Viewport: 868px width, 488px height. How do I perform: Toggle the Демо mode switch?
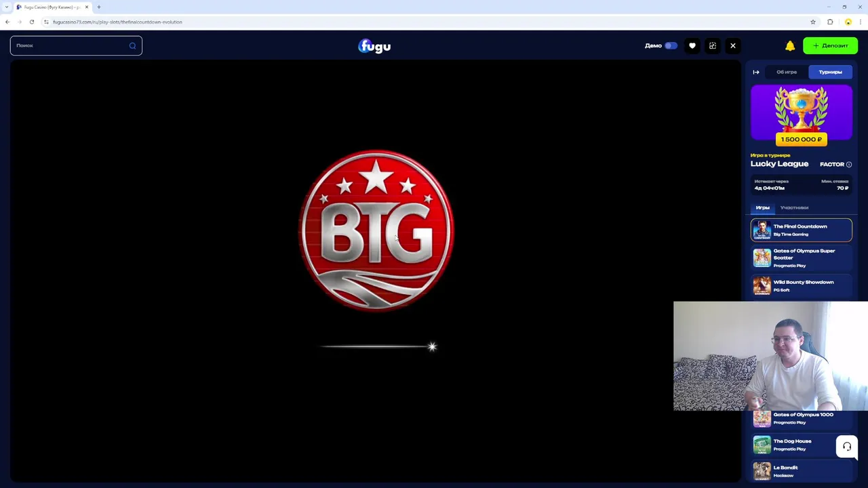pyautogui.click(x=671, y=45)
